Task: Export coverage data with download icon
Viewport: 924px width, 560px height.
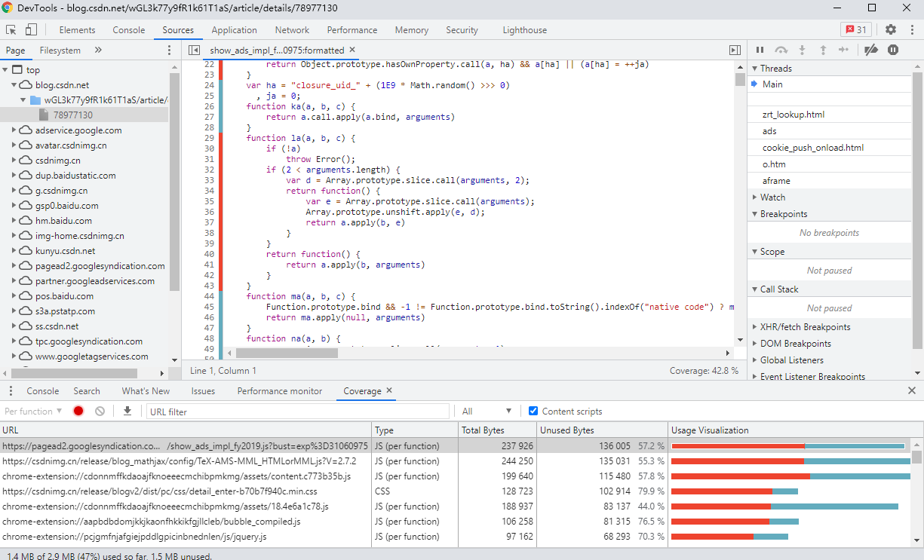Action: [x=127, y=411]
